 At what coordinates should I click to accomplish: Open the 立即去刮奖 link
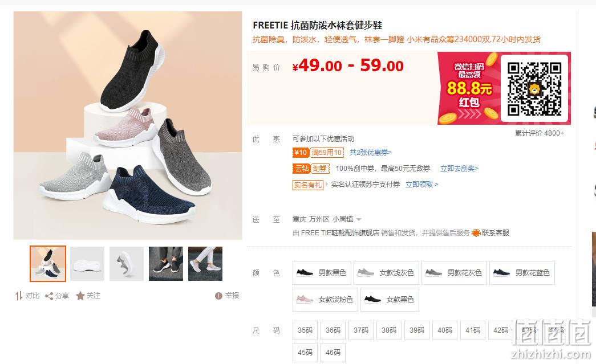tap(459, 169)
